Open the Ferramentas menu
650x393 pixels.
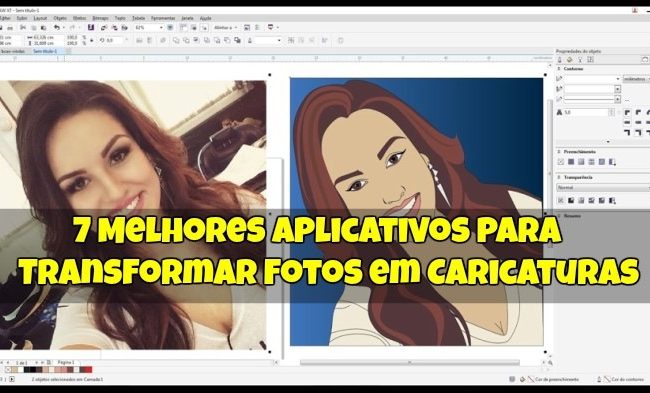163,18
